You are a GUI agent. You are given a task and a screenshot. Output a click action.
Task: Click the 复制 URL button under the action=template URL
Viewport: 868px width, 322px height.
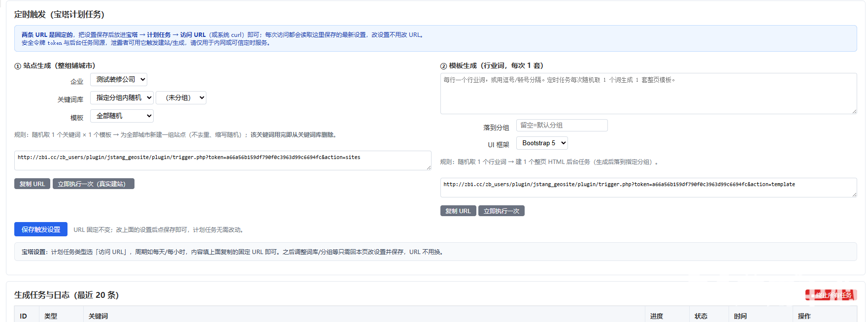coord(458,211)
